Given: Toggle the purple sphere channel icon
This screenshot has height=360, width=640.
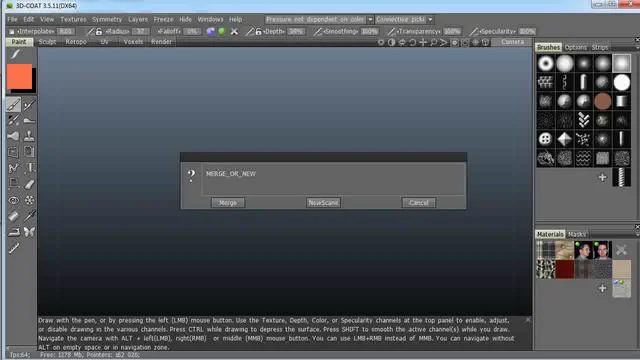Looking at the screenshot, I should pos(211,31).
